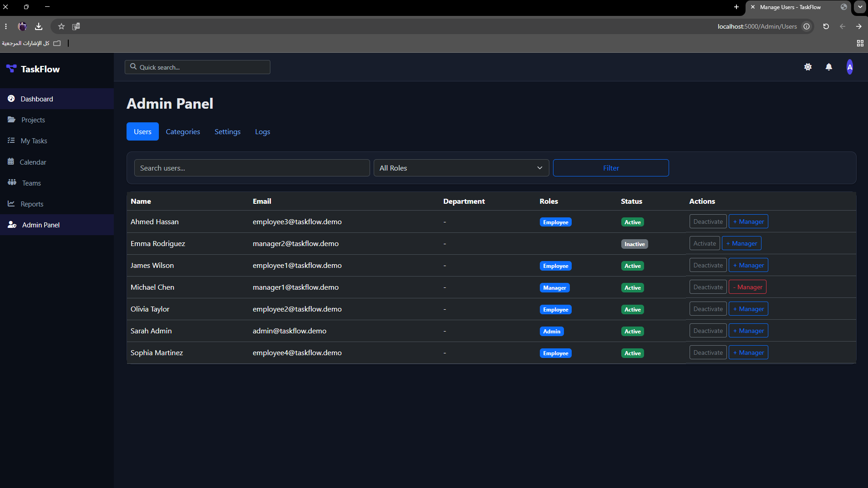Switch to the Categories tab
Image resolution: width=868 pixels, height=488 pixels.
(x=183, y=131)
